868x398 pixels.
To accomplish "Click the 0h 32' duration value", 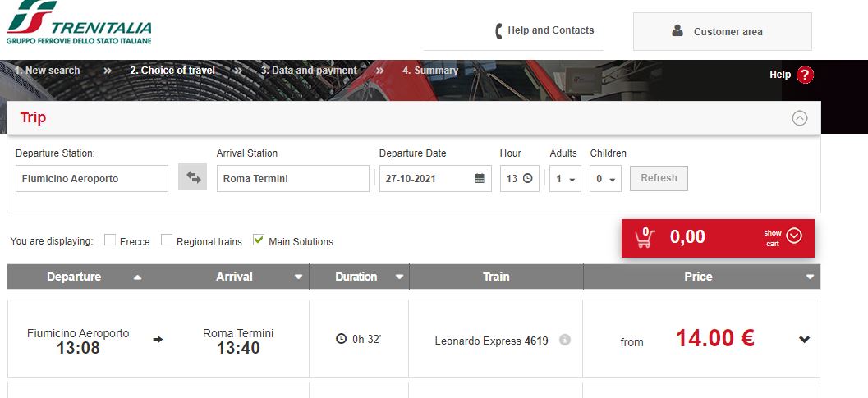I will tap(366, 339).
